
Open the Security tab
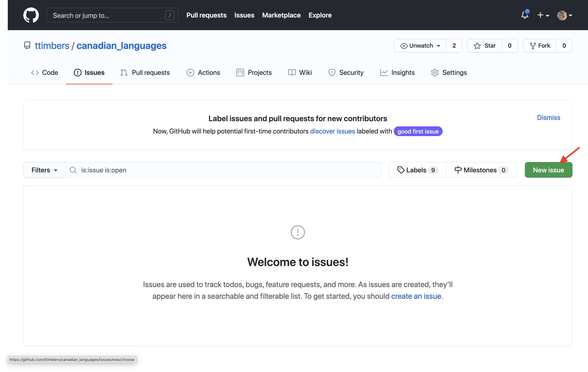pyautogui.click(x=346, y=73)
